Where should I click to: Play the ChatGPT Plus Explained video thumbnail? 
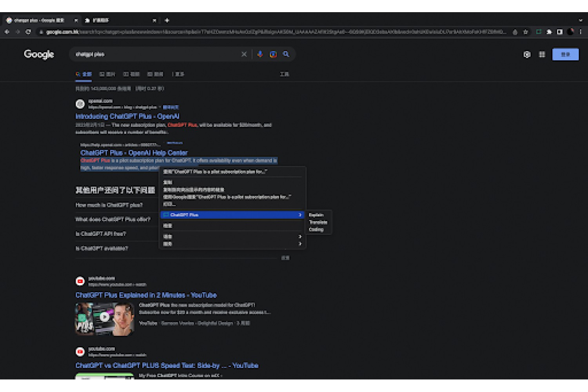point(104,319)
